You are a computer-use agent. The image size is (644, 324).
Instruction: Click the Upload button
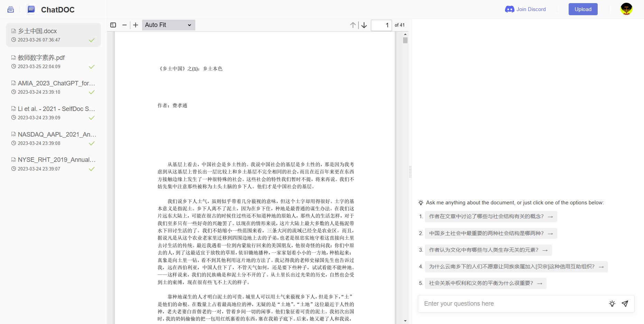point(583,9)
